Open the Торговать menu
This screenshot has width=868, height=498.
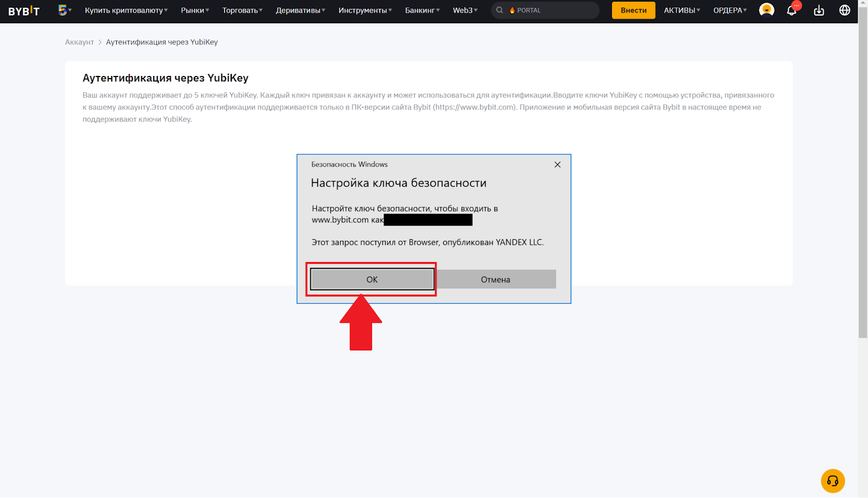tap(242, 10)
